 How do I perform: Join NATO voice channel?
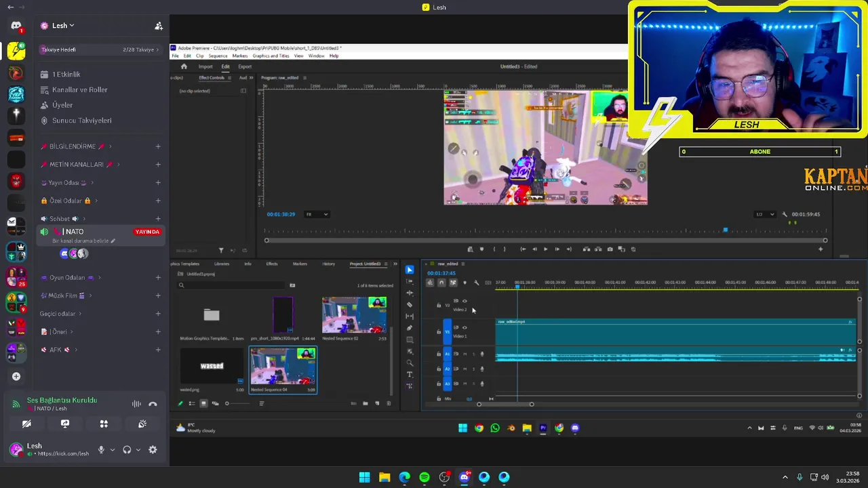click(x=100, y=232)
